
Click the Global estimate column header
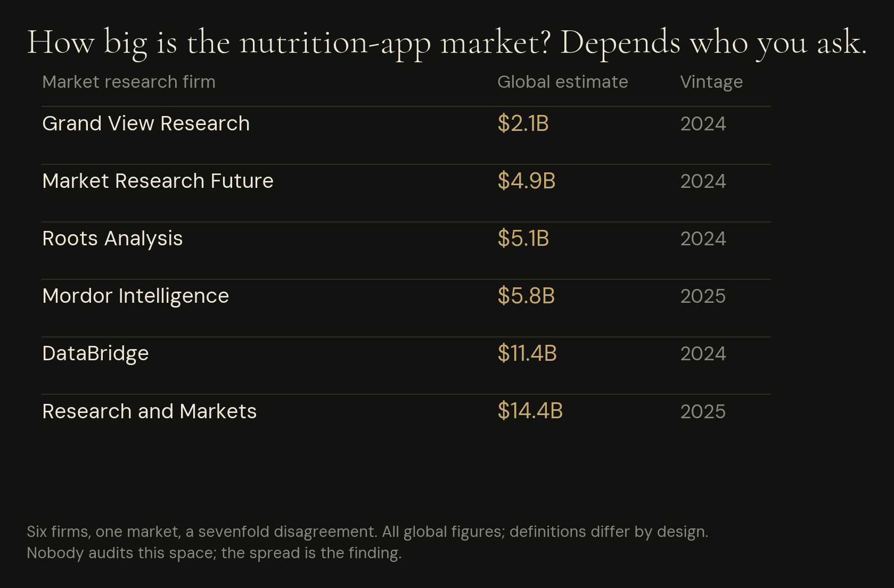point(562,82)
